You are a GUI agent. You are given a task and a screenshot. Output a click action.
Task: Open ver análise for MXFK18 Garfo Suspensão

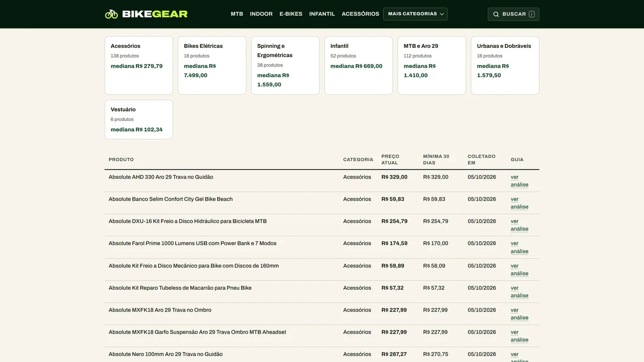point(519,336)
